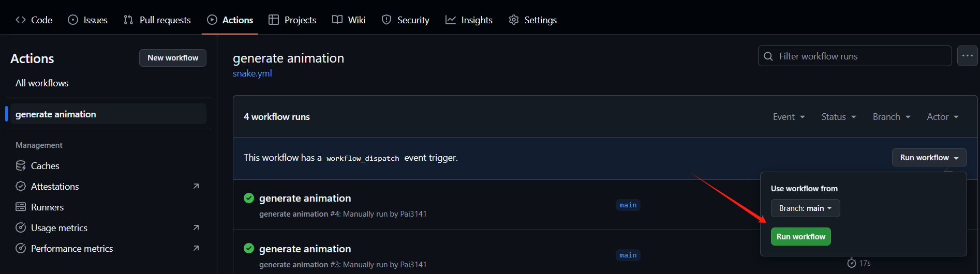Open the Security shield icon
The height and width of the screenshot is (274, 980).
pos(387,20)
